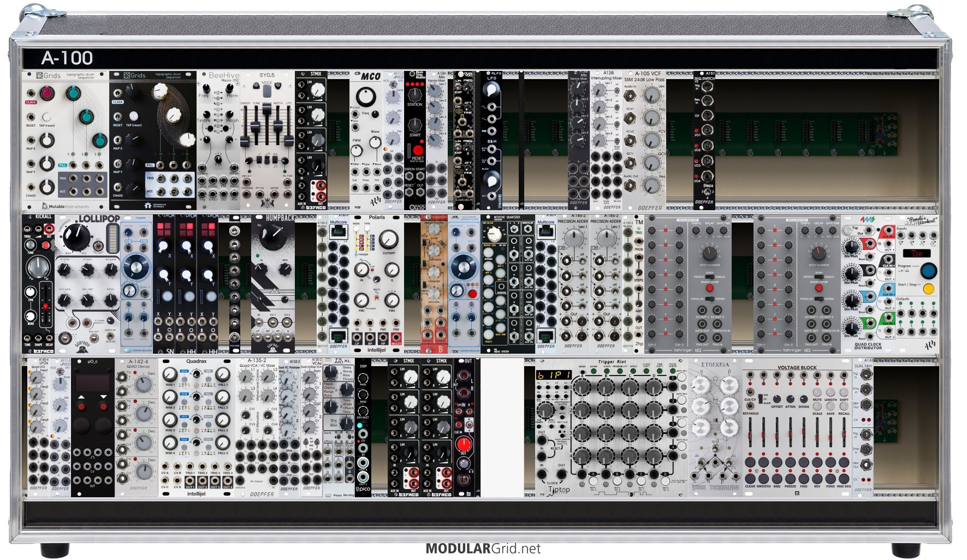This screenshot has height=560, width=967.
Task: Click the Trigger Riot LED display
Action: tap(553, 375)
